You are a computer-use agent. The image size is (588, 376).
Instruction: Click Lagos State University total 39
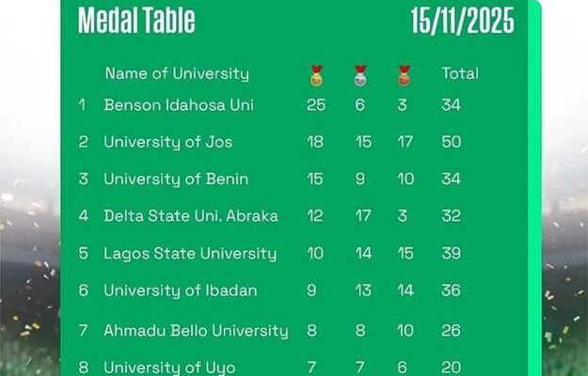pos(452,254)
